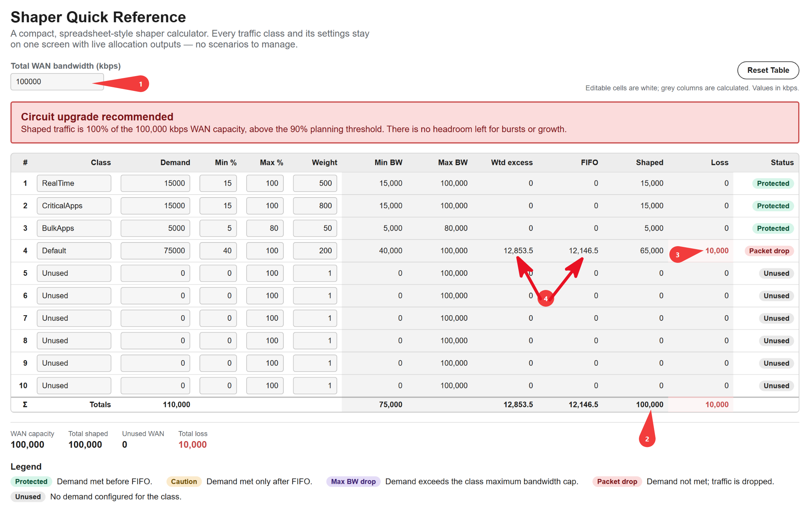812x509 pixels.
Task: Edit class name field in row 5
Action: coord(74,273)
